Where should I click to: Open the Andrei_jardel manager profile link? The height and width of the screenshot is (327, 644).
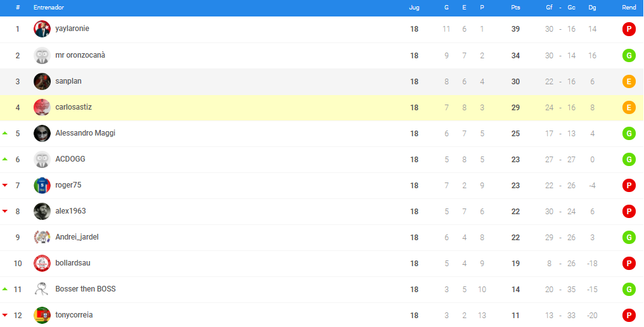(77, 238)
